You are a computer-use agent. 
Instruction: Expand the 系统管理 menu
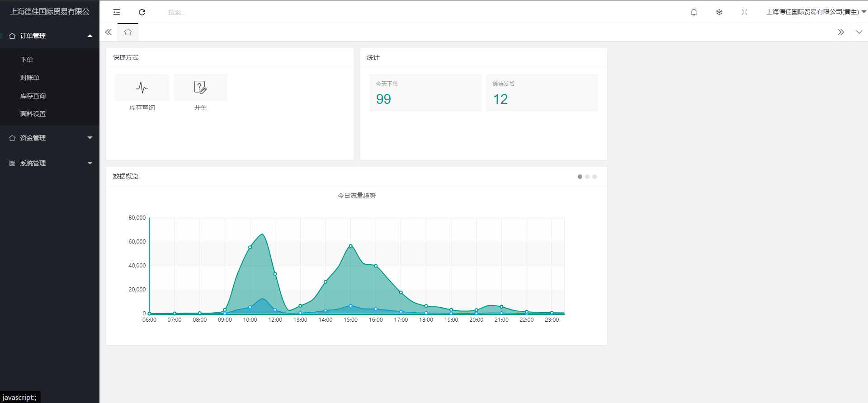[x=50, y=163]
